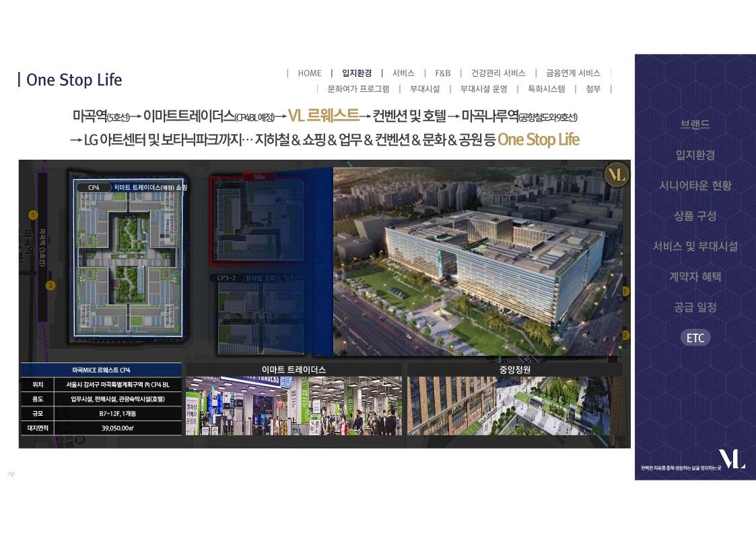Screen dimensions: 756x535
Task: Open 특화시스템 menu item
Action: click(x=546, y=89)
